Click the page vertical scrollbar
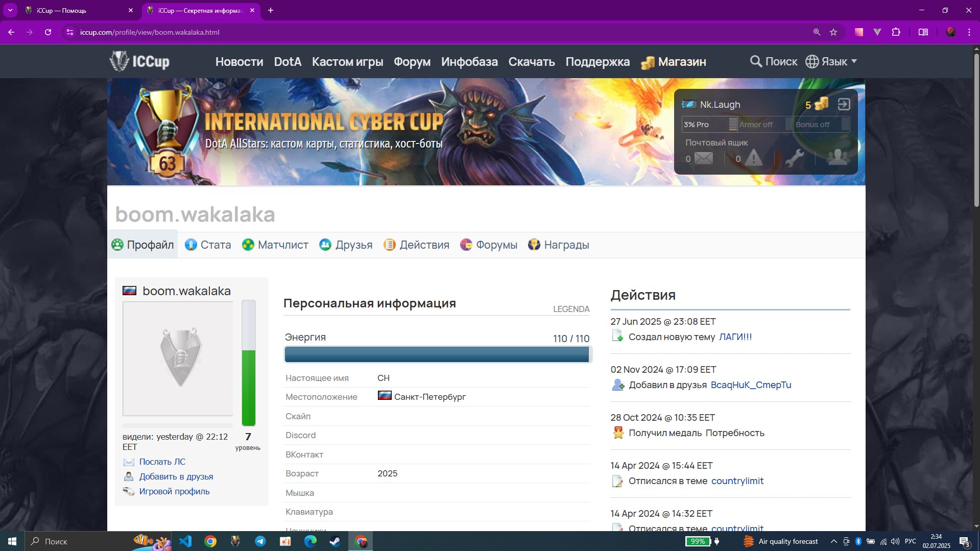Viewport: 980px width, 551px height. click(976, 131)
